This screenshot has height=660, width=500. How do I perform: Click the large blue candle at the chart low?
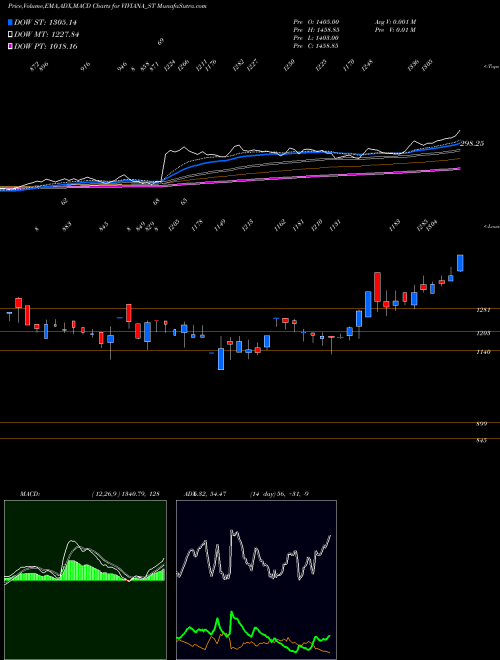(x=221, y=359)
